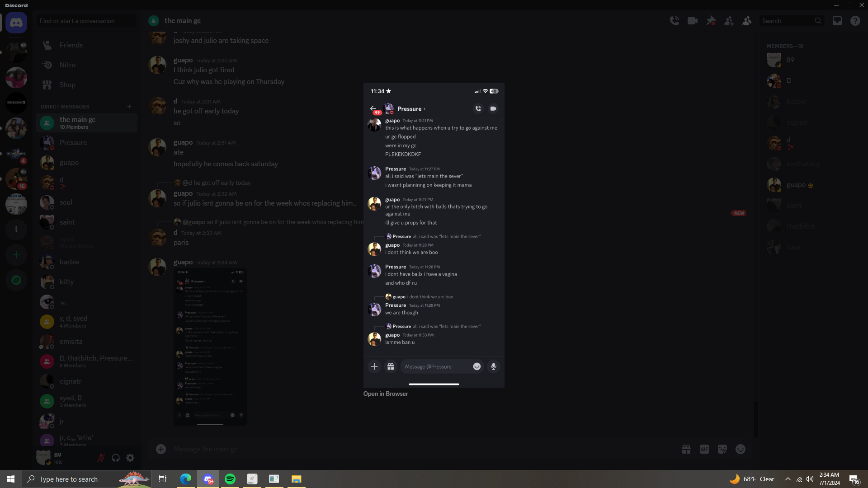Launch Microsoft Edge from the taskbar

click(x=186, y=479)
